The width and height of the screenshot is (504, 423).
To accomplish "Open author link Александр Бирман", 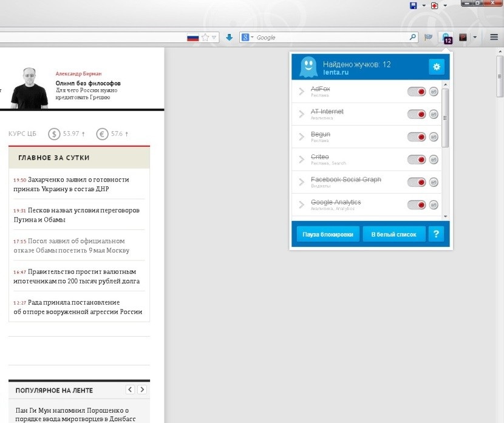I will pos(78,73).
